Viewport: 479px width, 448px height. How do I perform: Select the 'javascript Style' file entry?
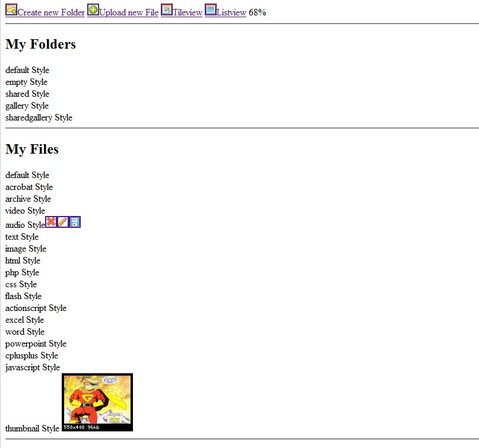(33, 367)
